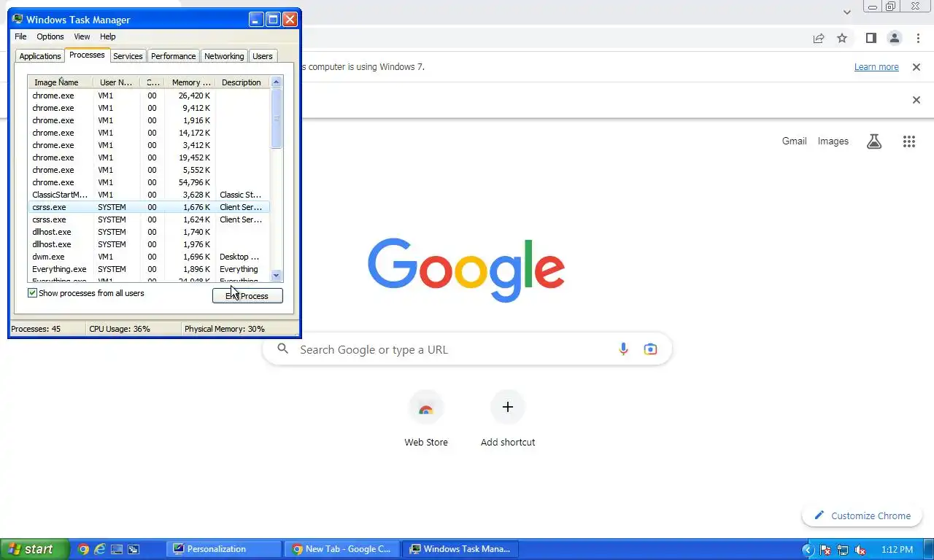Switch to the Services tab
934x560 pixels.
coord(128,56)
